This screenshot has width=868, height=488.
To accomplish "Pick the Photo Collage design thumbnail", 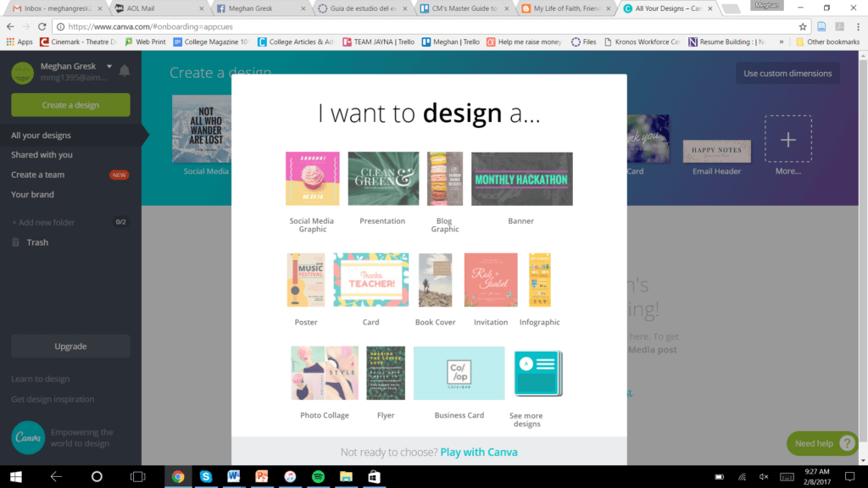I will [x=325, y=373].
